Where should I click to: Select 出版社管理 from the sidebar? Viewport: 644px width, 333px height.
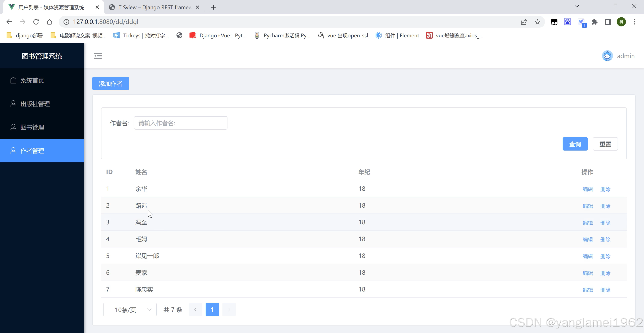[x=35, y=104]
